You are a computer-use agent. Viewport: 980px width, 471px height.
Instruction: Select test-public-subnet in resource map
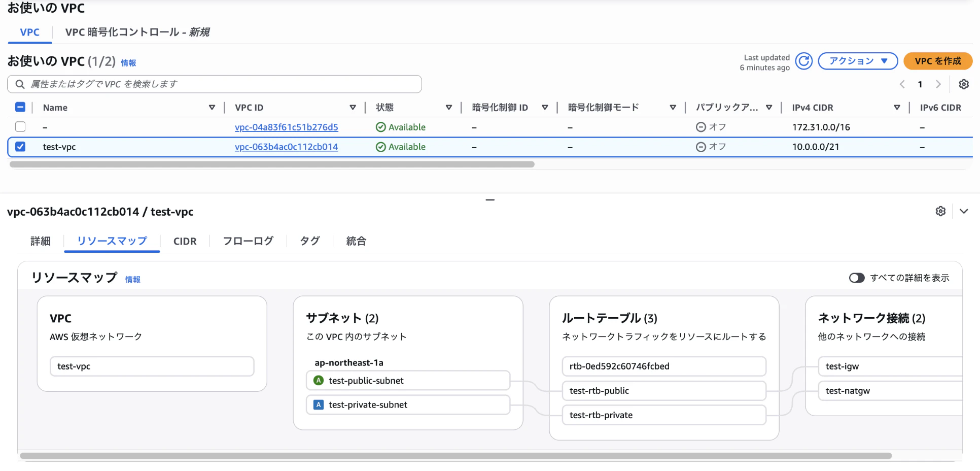tap(408, 380)
